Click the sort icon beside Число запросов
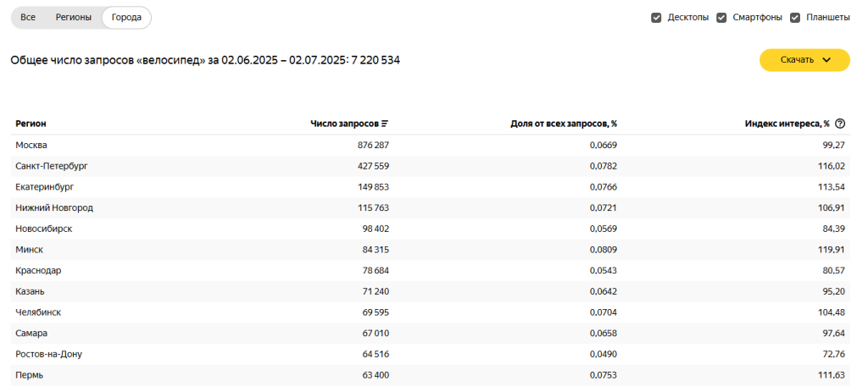The image size is (868, 392). (385, 124)
